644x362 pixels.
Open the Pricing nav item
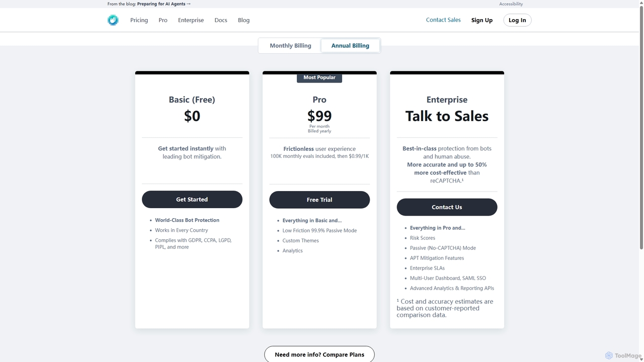[139, 20]
